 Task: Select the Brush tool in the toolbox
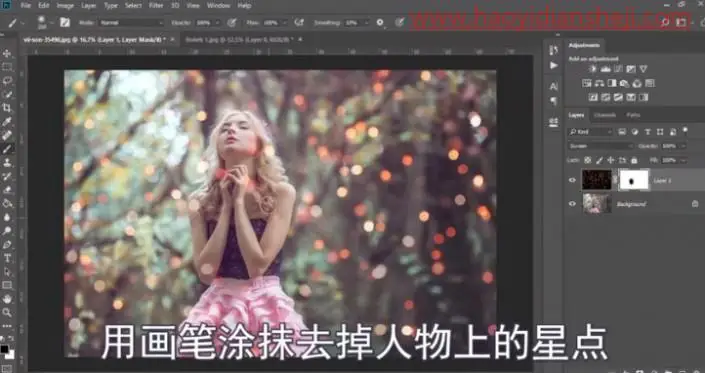pos(7,149)
